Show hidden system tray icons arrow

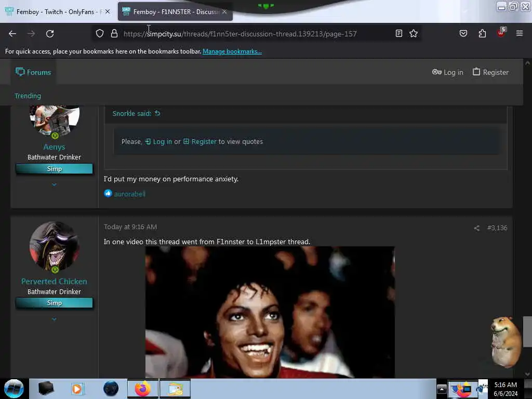click(x=442, y=389)
